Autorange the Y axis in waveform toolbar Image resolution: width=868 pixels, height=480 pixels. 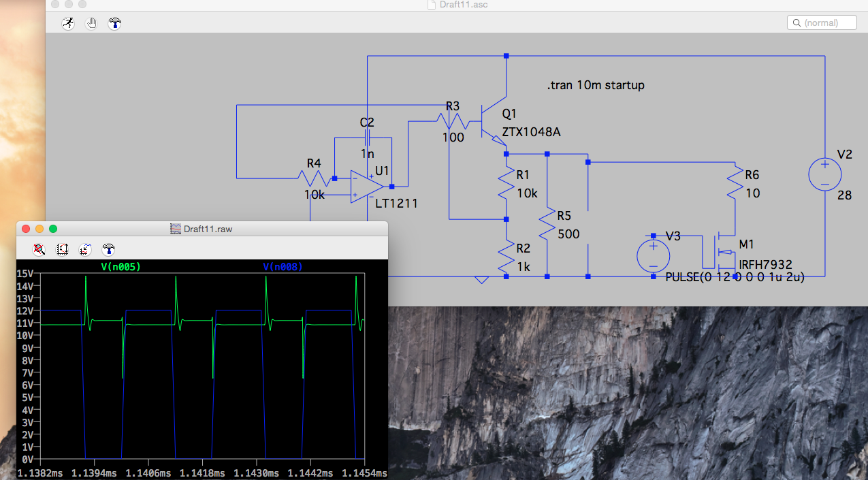(x=63, y=249)
